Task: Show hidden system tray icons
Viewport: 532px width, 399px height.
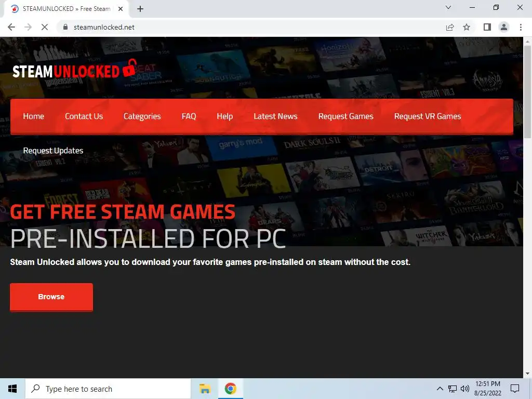Action: tap(440, 389)
